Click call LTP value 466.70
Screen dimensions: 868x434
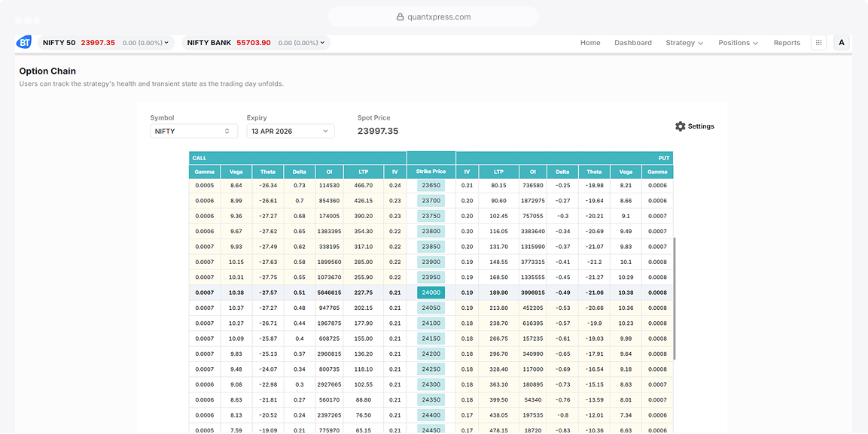pos(363,185)
